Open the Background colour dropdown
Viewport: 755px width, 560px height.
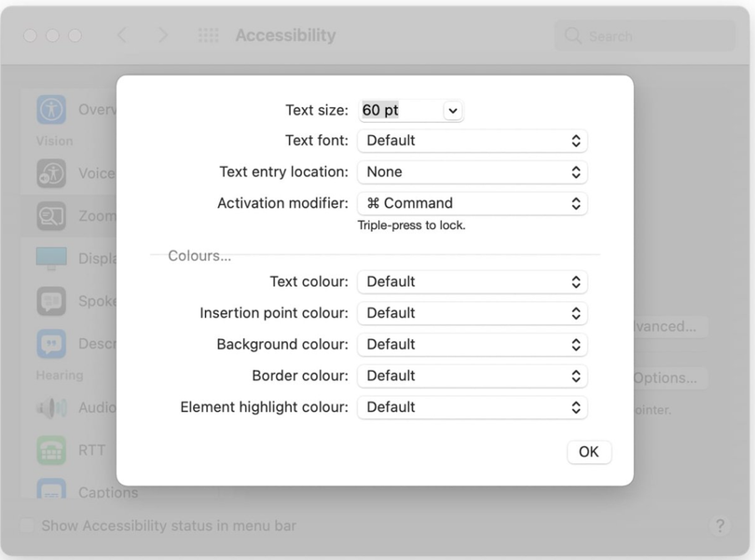coord(472,345)
